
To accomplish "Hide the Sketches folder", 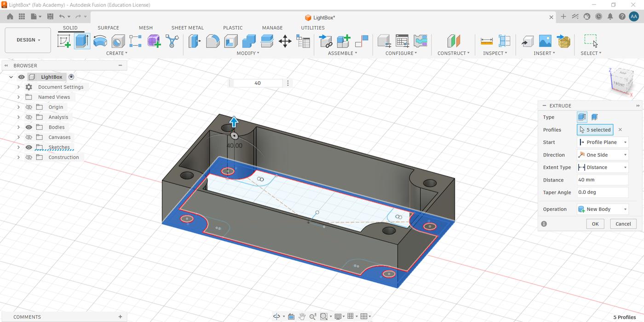I will coord(29,147).
